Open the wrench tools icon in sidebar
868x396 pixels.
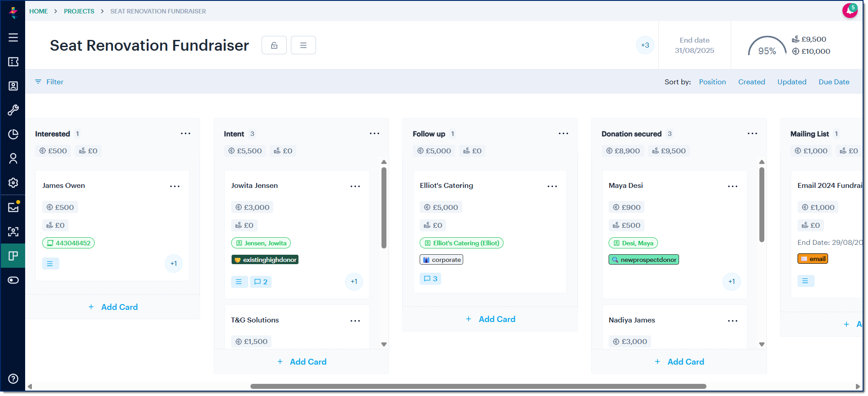click(13, 110)
